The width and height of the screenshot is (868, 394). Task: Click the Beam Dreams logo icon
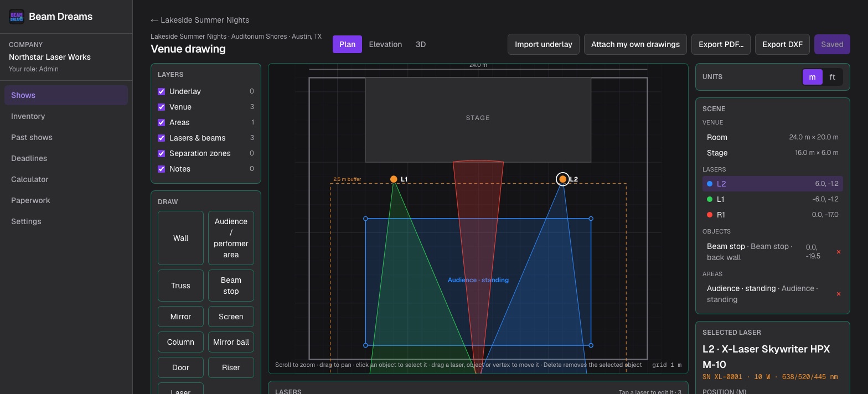point(17,17)
